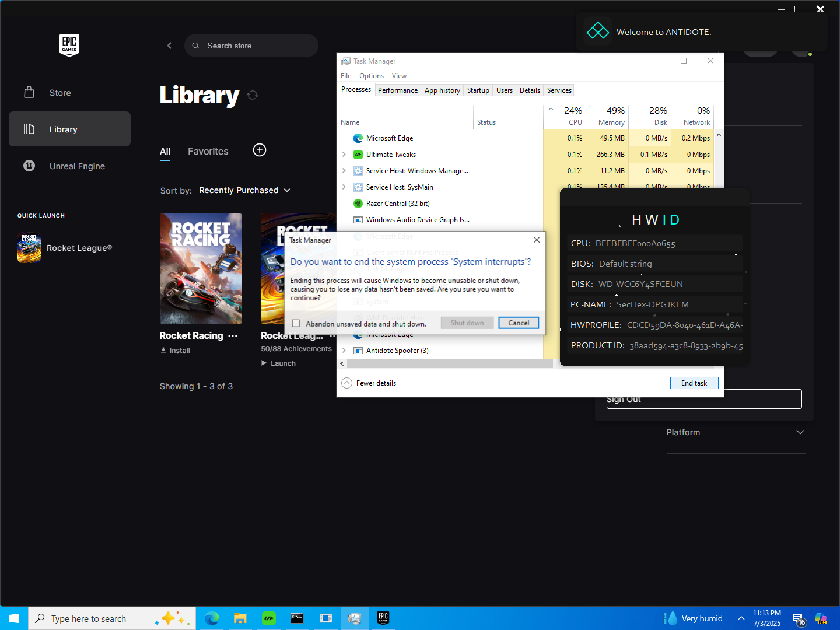This screenshot has height=630, width=840.
Task: Open Command Prompt from the taskbar
Action: [x=297, y=618]
